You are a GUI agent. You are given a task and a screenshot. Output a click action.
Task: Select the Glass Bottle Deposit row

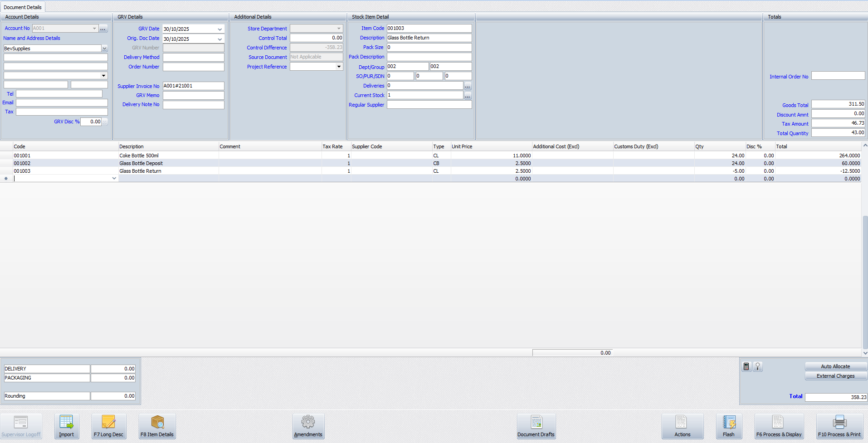[x=141, y=163]
